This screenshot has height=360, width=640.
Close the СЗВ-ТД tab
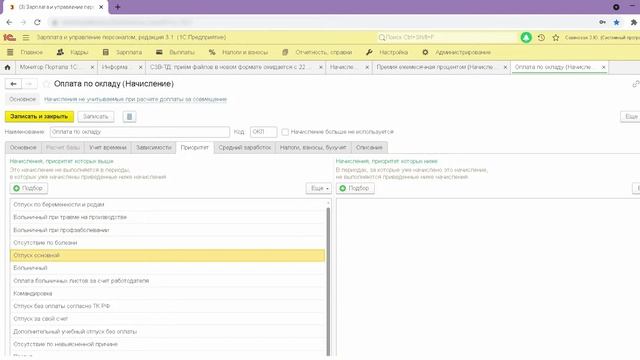[321, 67]
